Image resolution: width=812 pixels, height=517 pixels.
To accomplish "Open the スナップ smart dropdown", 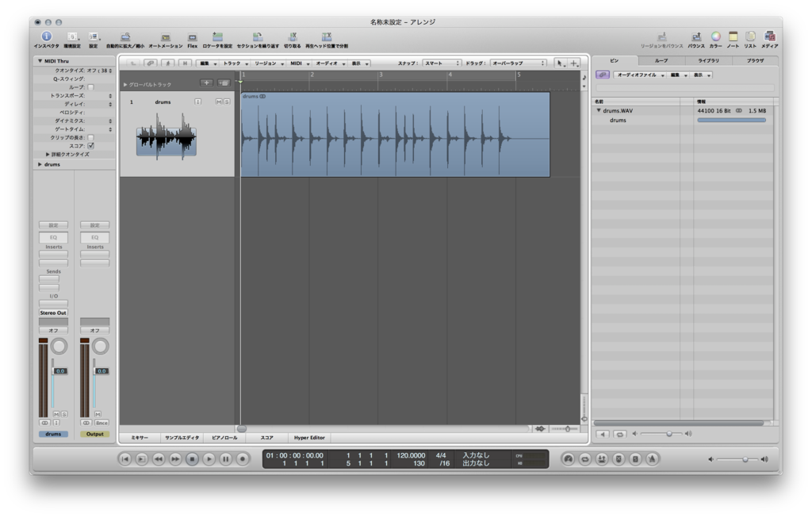I will point(442,63).
